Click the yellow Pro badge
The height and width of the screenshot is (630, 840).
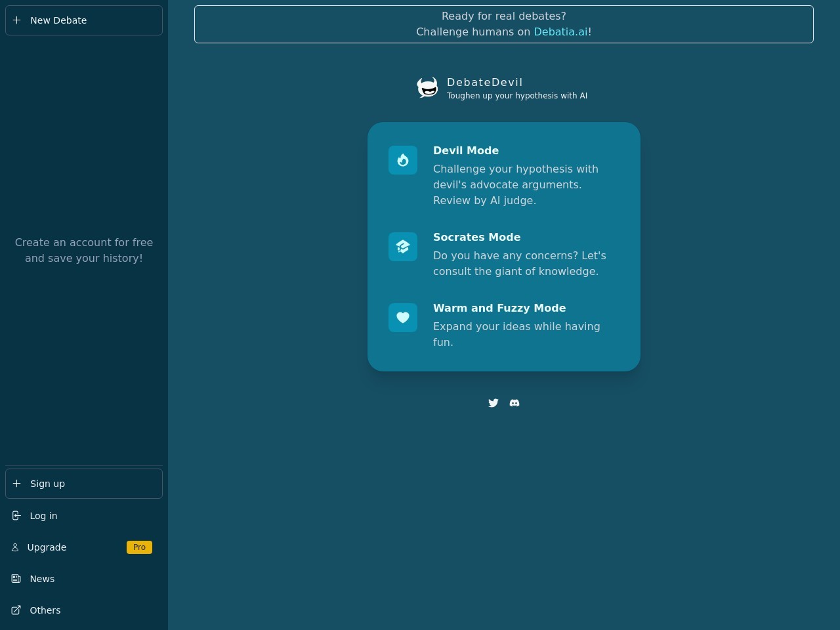coord(139,547)
